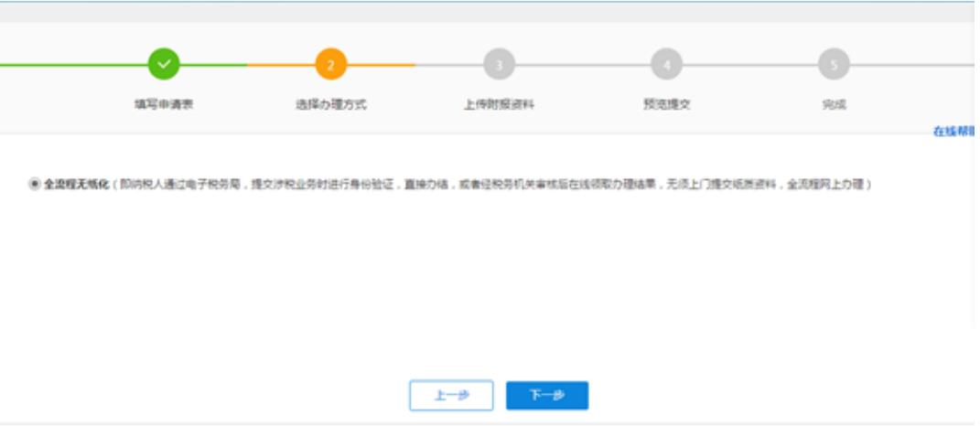
Task: Click the gray step 3 circle
Action: [x=499, y=65]
